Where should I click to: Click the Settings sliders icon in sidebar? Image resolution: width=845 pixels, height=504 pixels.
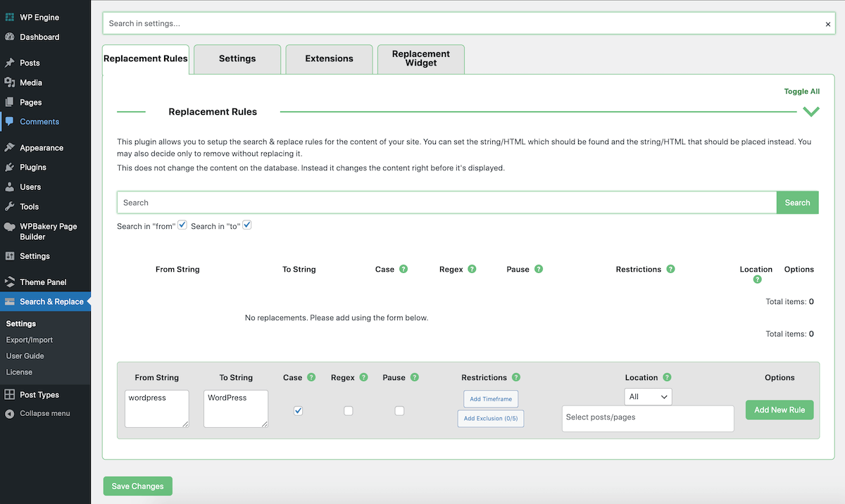click(10, 256)
